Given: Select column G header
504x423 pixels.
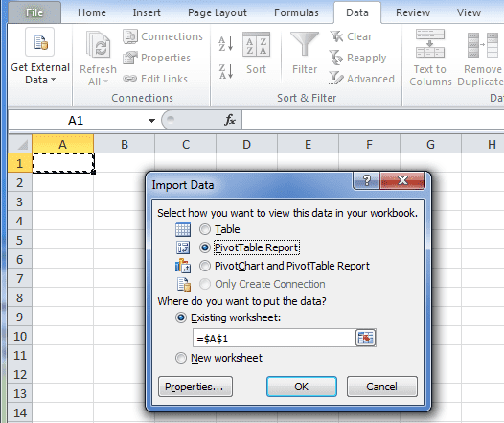Looking at the screenshot, I should coord(430,144).
